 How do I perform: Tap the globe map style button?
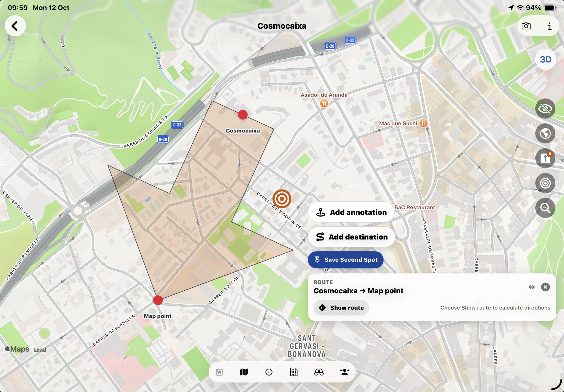(545, 133)
